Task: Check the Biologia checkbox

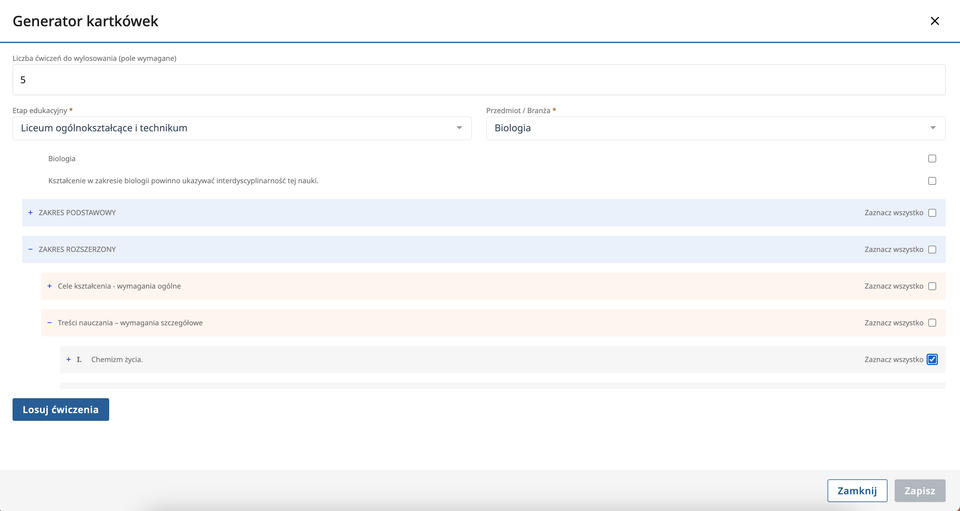Action: [x=932, y=159]
